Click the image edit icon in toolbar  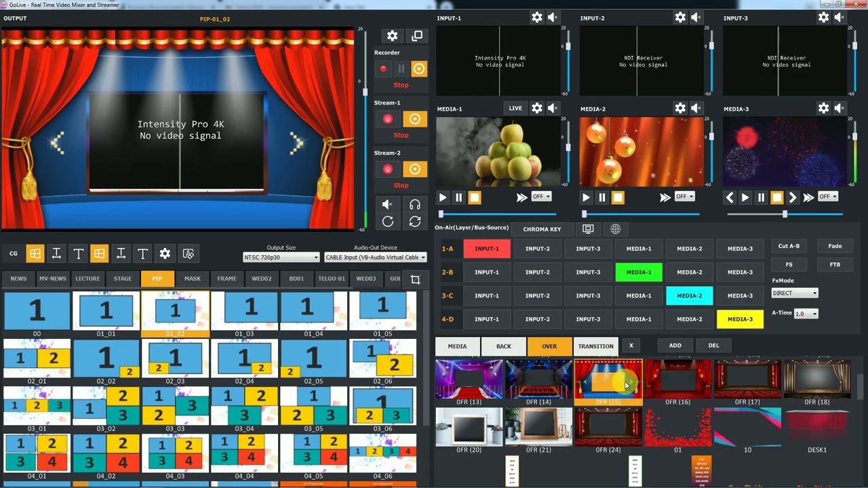click(x=189, y=253)
